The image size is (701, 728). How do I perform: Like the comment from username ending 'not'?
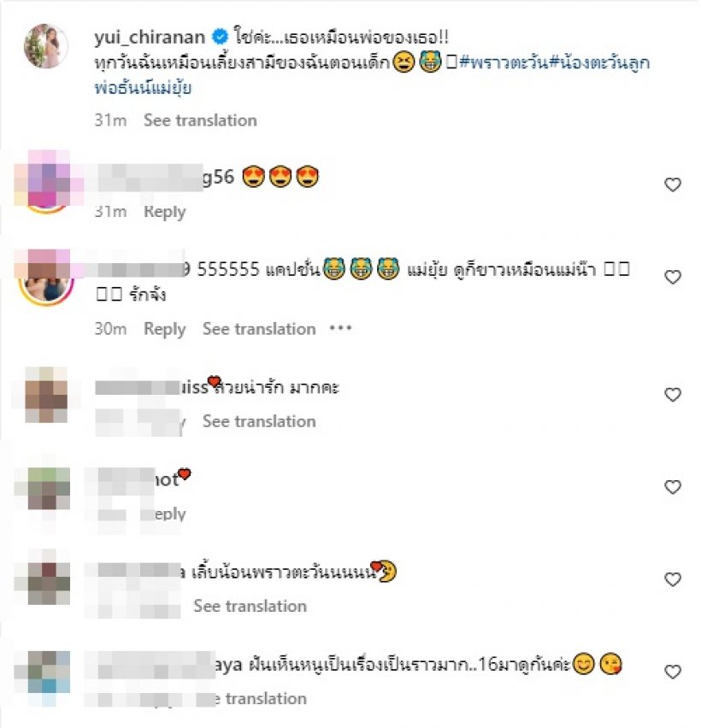click(672, 487)
